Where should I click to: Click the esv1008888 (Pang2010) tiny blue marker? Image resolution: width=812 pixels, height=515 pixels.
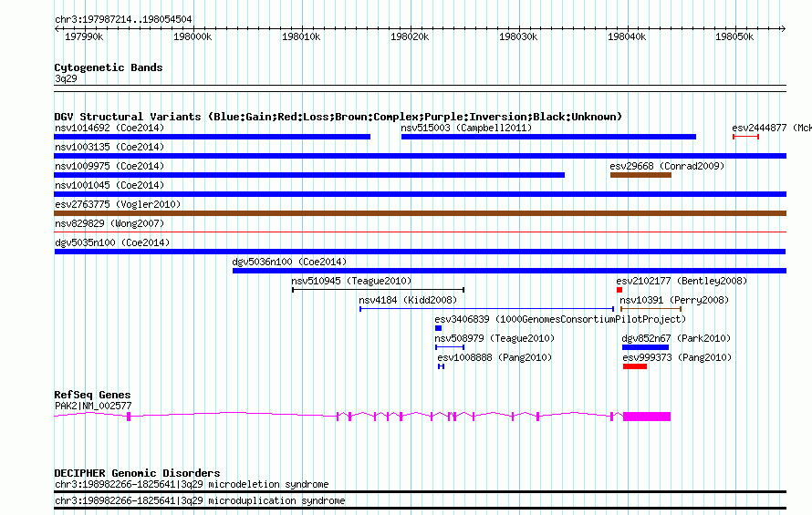point(442,366)
